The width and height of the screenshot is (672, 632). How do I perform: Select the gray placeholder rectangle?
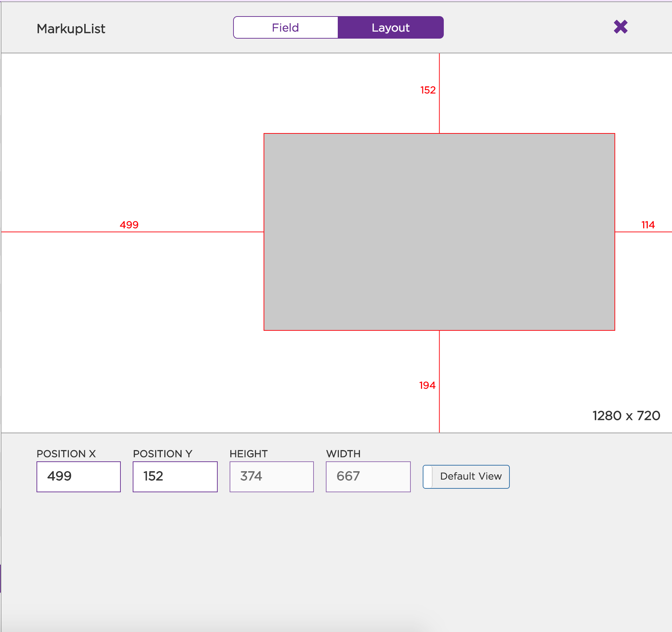click(x=439, y=232)
